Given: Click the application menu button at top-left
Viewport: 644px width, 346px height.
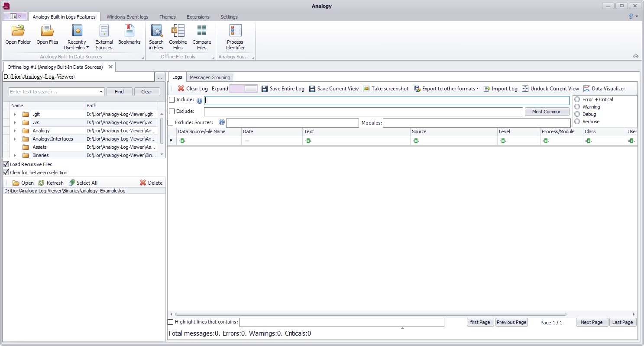Looking at the screenshot, I should (x=15, y=16).
